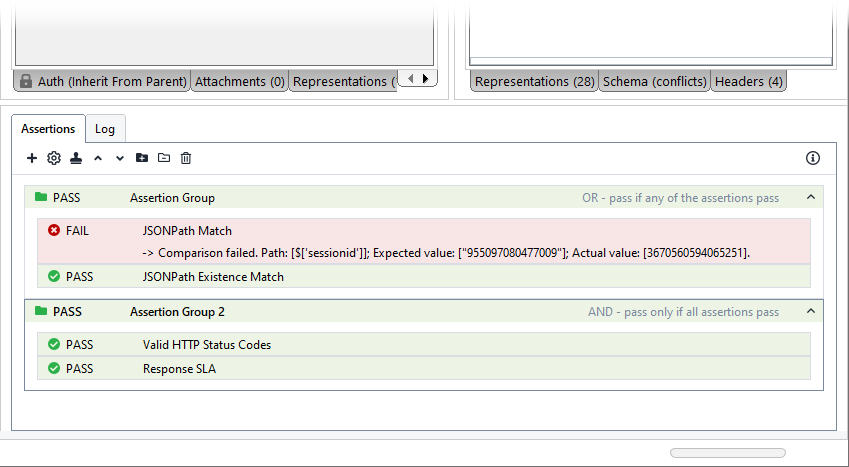The height and width of the screenshot is (467, 849).
Task: Collapse the Assertion Group chevron
Action: [x=811, y=197]
